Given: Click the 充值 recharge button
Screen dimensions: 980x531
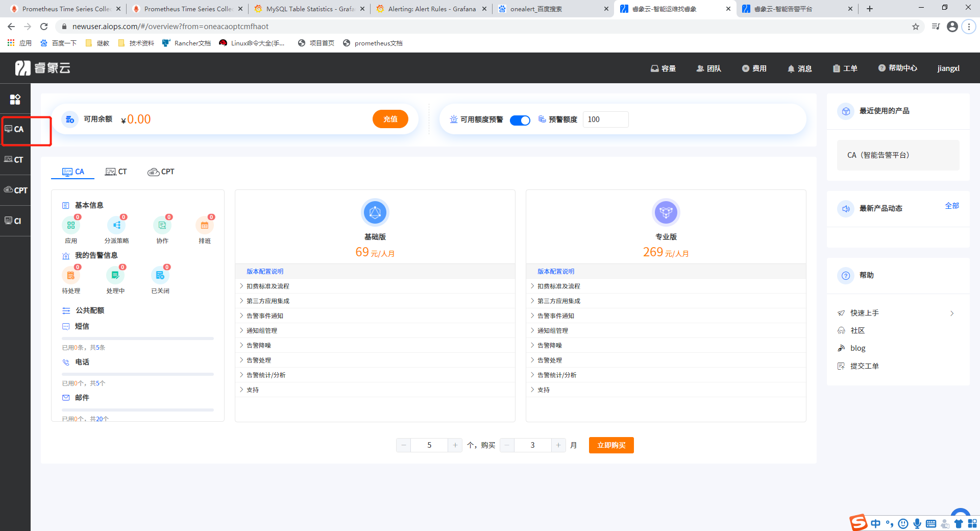Looking at the screenshot, I should click(x=390, y=119).
